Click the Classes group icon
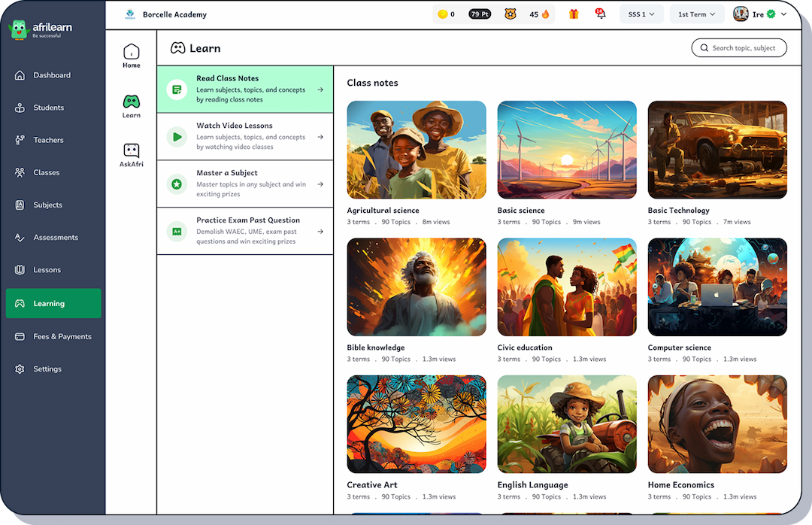Screen dimensions: 812x525 pyautogui.click(x=20, y=172)
